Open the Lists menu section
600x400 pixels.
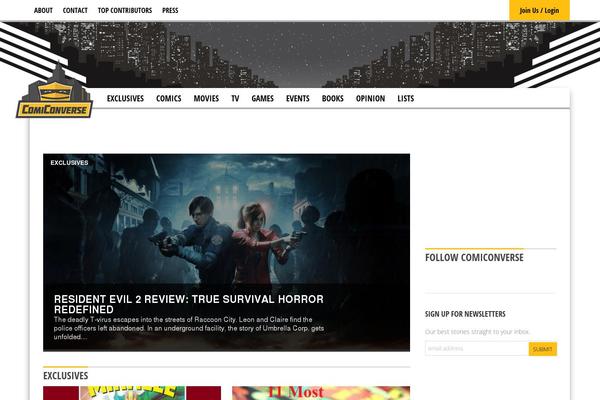click(x=406, y=98)
